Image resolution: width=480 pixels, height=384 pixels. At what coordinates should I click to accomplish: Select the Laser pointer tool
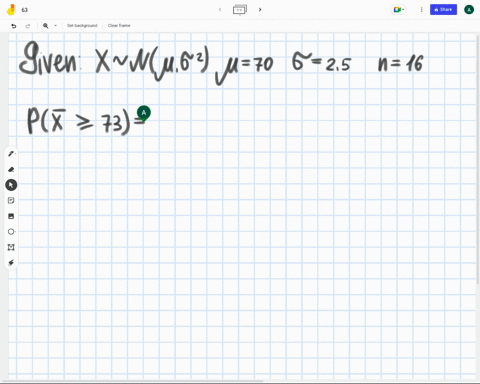(11, 263)
